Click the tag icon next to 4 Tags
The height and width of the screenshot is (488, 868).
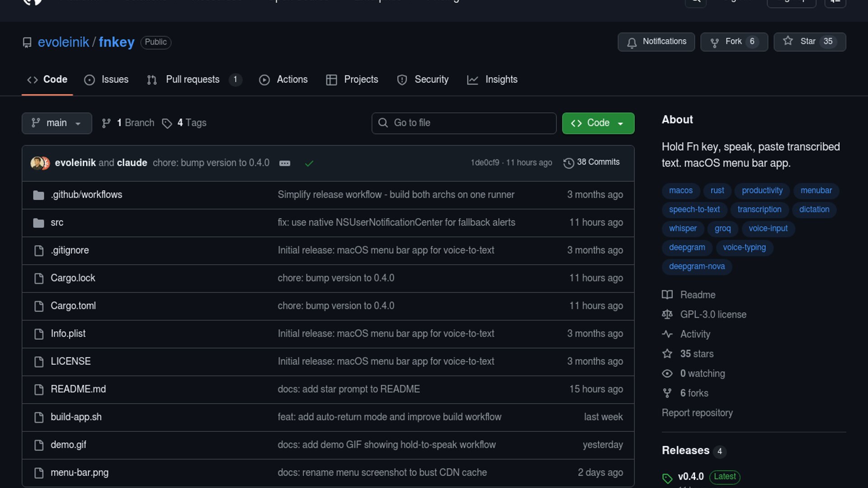click(x=167, y=123)
